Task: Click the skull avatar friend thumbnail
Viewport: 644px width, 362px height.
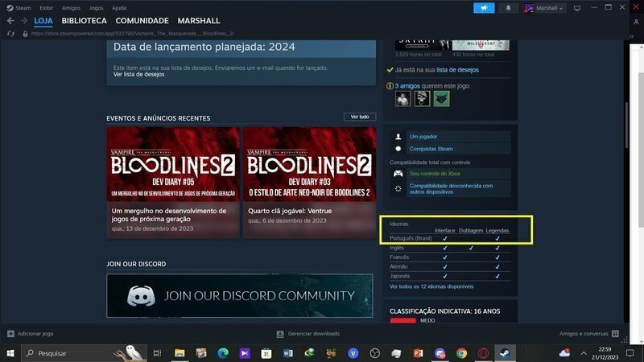Action: point(422,99)
